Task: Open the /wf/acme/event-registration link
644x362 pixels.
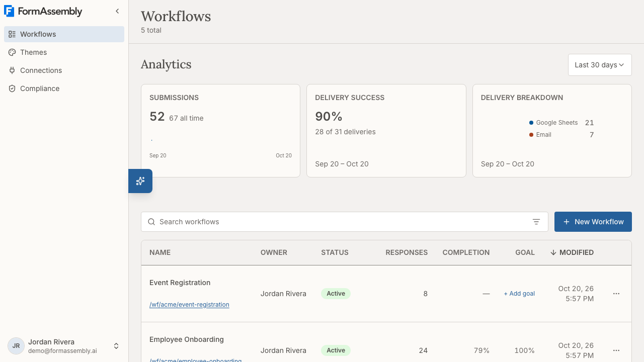Action: [189, 305]
